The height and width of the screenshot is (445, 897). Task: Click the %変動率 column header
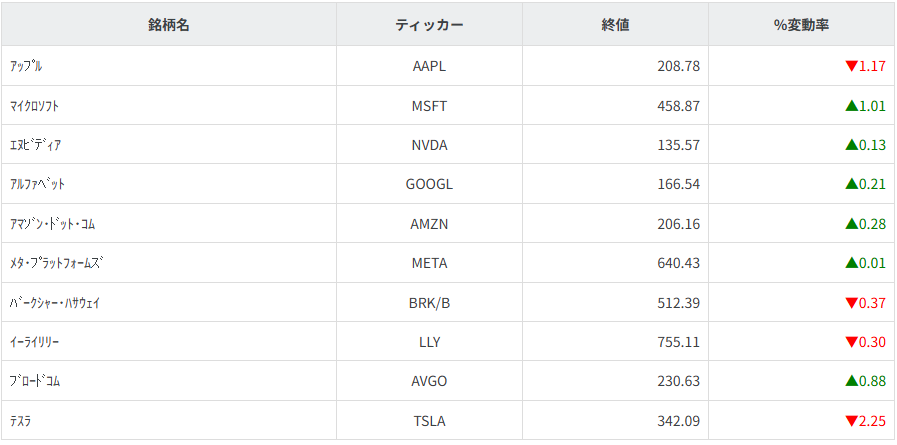[x=801, y=25]
